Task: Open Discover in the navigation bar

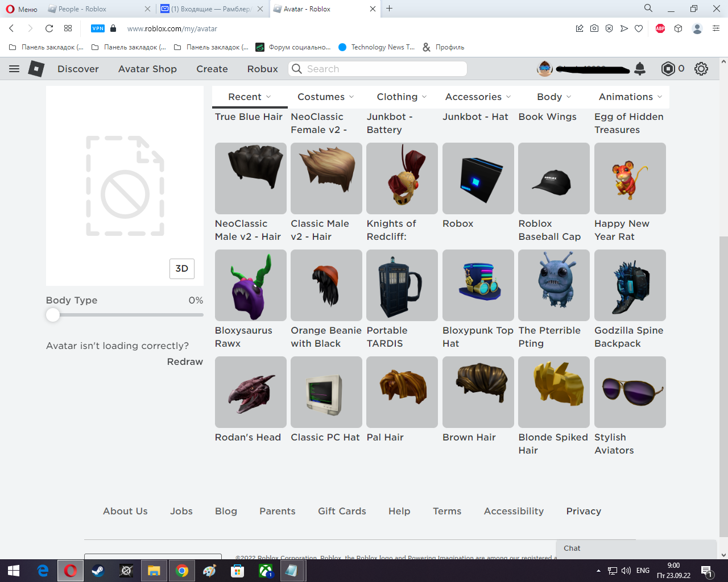Action: [78, 69]
